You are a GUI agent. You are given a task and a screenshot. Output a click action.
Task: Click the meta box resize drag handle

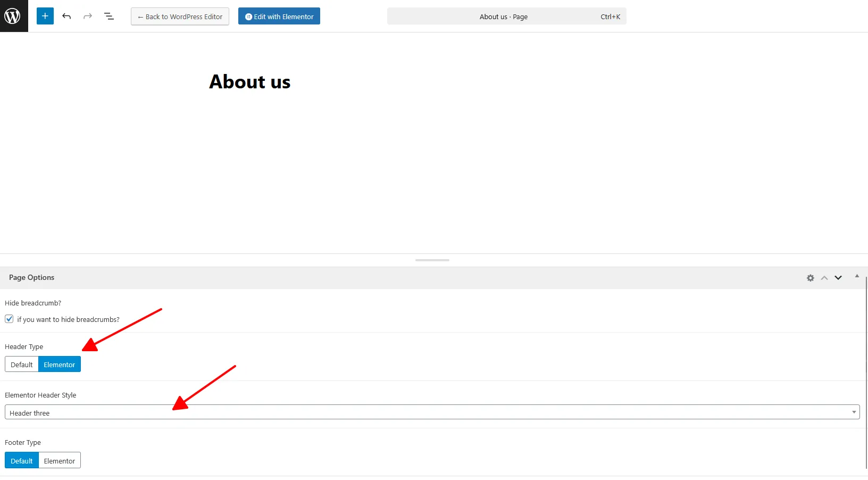(432, 260)
